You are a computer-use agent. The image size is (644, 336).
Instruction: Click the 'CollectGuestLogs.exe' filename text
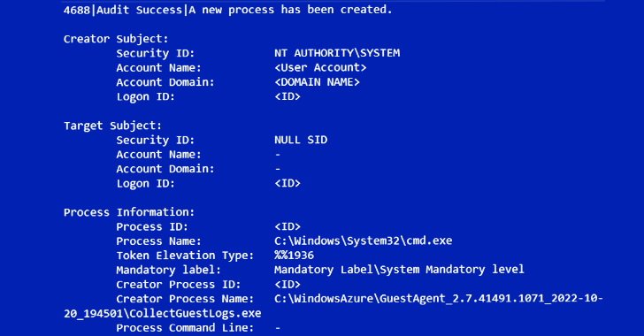pos(195,313)
